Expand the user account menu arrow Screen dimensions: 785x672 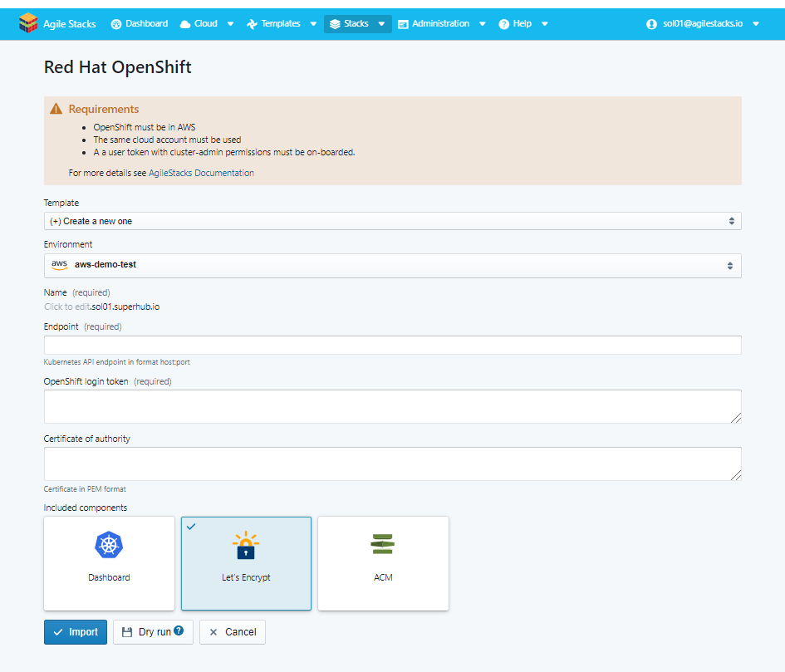coord(756,24)
